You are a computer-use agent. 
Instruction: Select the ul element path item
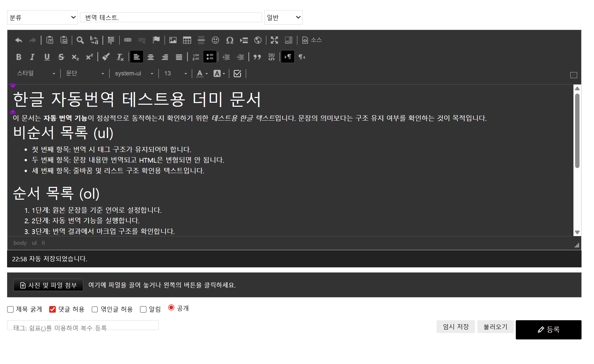click(x=34, y=243)
